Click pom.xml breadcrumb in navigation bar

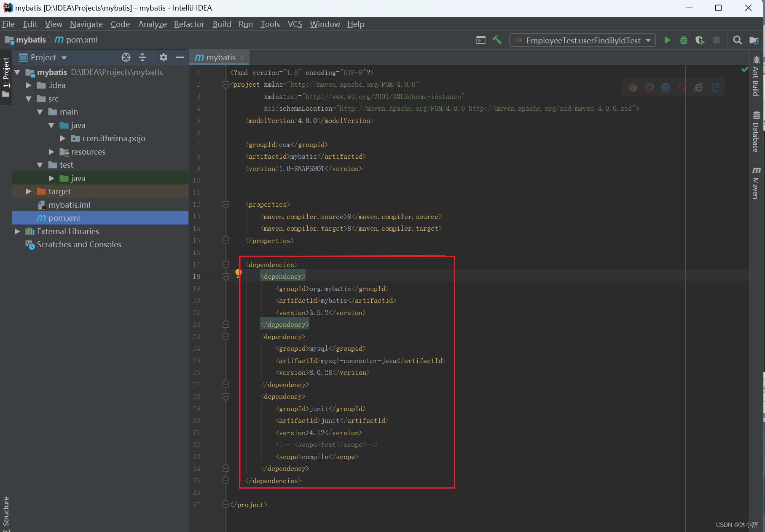pos(77,40)
